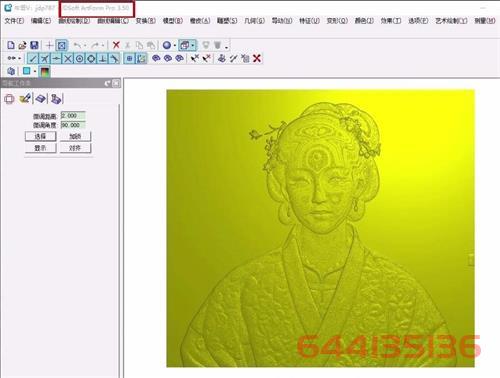This screenshot has height=378, width=500.
Task: Open the 雕塑(S) menu
Action: (x=227, y=21)
